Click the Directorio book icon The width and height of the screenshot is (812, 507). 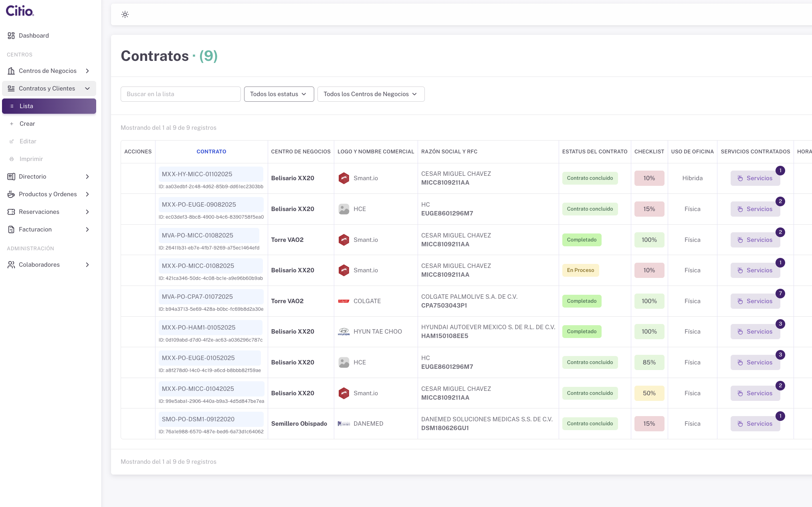pos(11,177)
